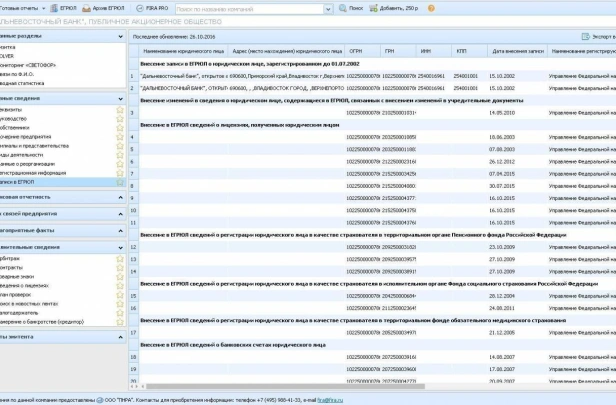This screenshot has height=405, width=616.
Task: Open the Готовые отчеты menu
Action: point(22,8)
